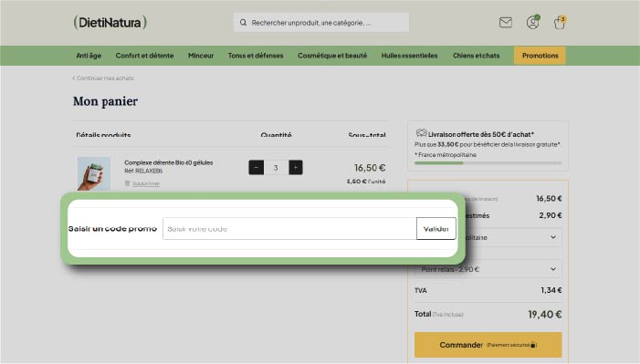
Task: Click the Valider promo code button
Action: pos(435,228)
